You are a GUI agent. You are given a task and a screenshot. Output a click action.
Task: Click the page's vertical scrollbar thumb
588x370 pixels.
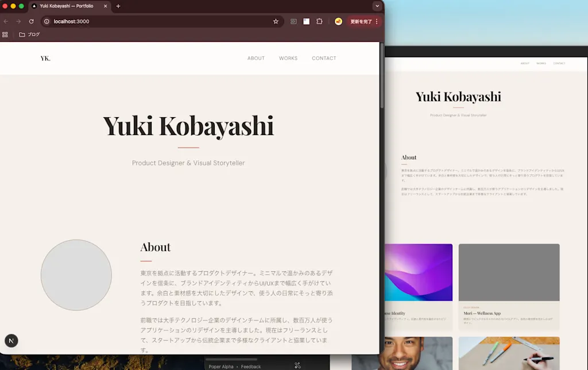[382, 75]
